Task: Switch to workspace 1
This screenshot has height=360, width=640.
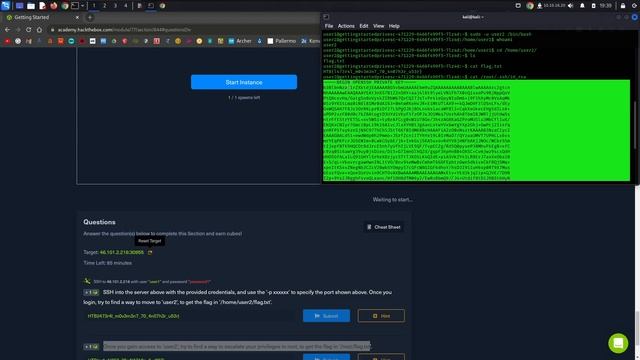Action: tap(94, 6)
